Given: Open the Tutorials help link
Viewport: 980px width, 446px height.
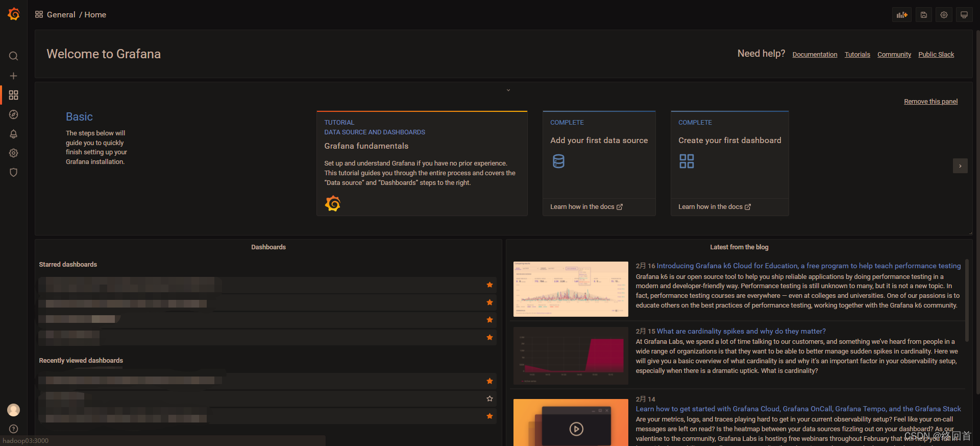Looking at the screenshot, I should (857, 55).
